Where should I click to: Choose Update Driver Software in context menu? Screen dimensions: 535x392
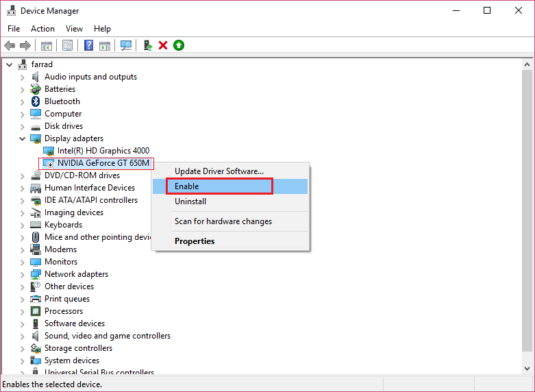click(230, 171)
